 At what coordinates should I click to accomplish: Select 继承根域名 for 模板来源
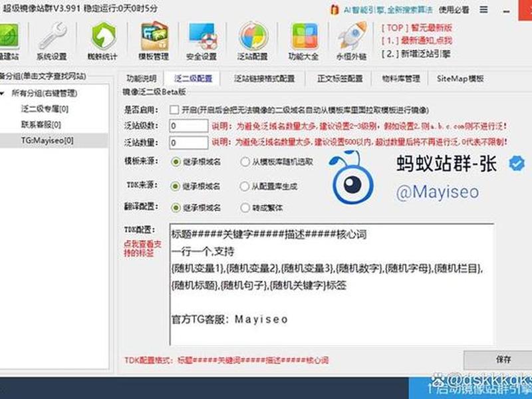point(175,162)
